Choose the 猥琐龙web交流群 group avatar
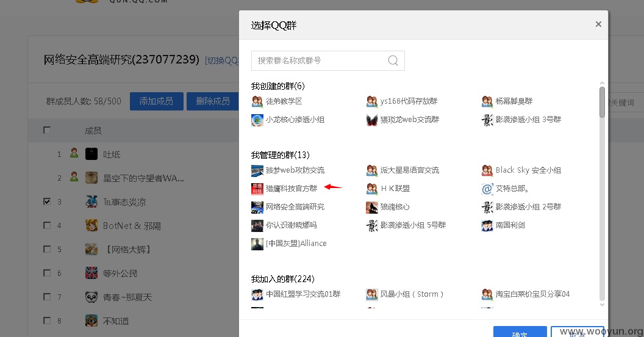This screenshot has height=337, width=644. point(371,120)
